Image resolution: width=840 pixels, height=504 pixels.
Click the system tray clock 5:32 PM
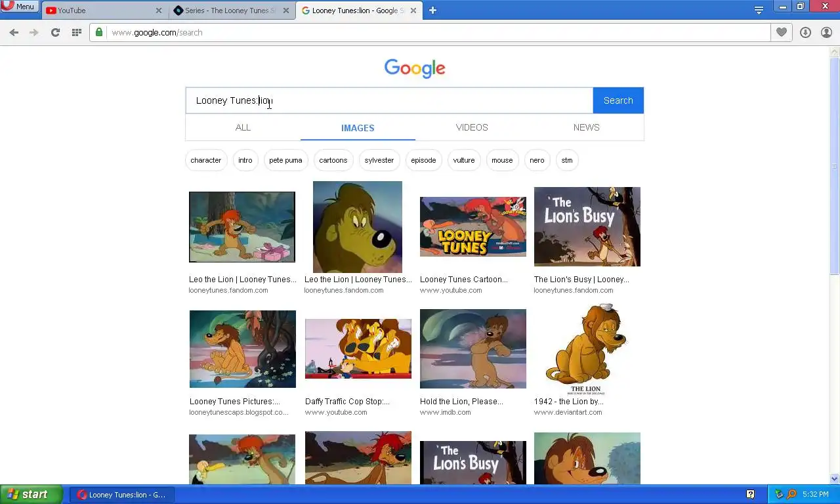tap(816, 495)
